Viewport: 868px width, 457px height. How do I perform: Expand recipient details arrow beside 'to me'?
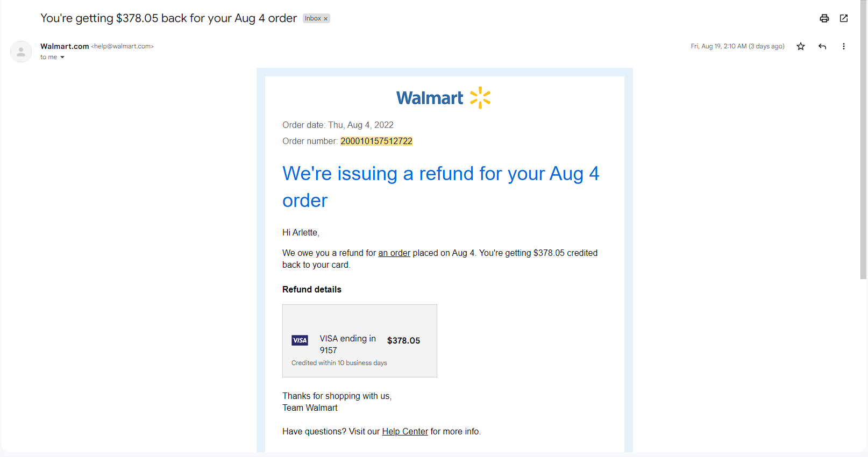coord(62,57)
